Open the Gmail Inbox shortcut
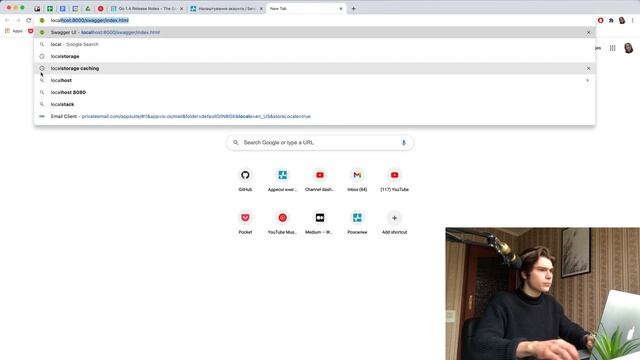The height and width of the screenshot is (360, 640). click(x=357, y=180)
